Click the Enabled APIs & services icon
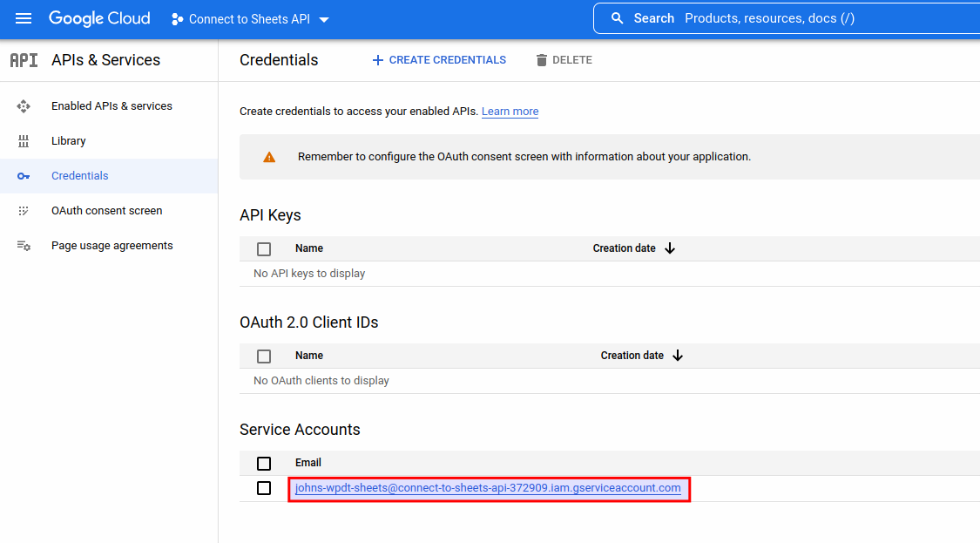The height and width of the screenshot is (543, 980). [24, 106]
